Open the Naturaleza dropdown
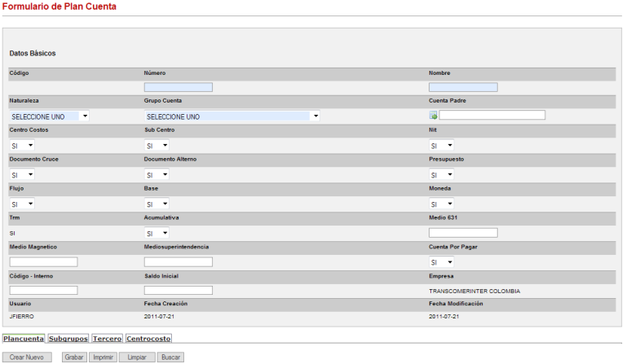The height and width of the screenshot is (364, 626). [x=49, y=116]
